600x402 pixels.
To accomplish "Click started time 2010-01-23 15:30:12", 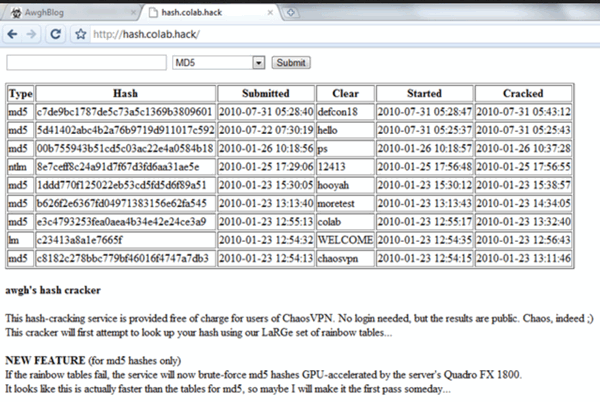I will (x=425, y=185).
